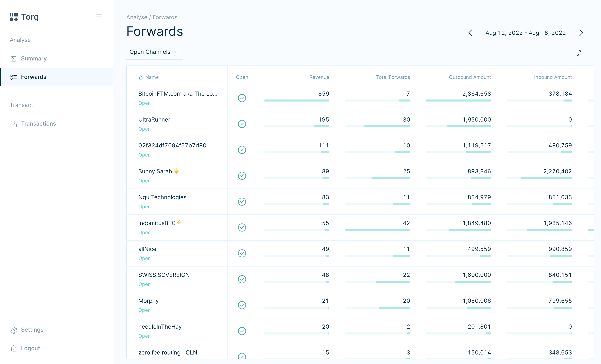Collapse the Transact sidebar section
The height and width of the screenshot is (364, 601).
(99, 105)
